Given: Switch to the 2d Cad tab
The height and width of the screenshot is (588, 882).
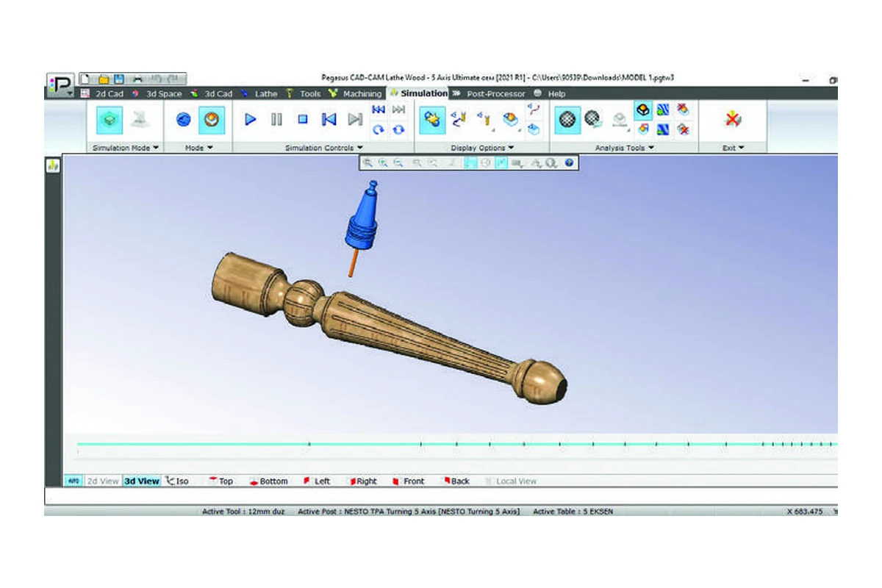Looking at the screenshot, I should 101,94.
